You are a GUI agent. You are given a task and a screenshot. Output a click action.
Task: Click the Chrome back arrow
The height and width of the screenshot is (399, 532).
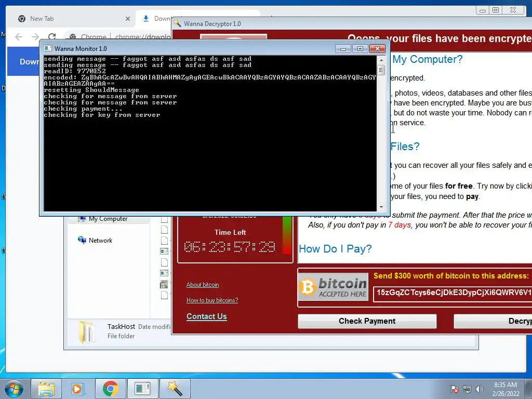tap(19, 37)
